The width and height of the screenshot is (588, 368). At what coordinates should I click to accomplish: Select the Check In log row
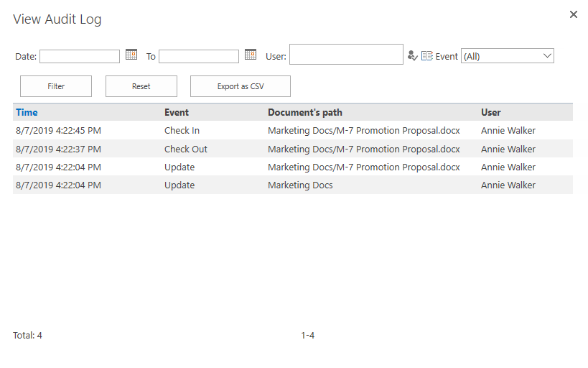(293, 130)
